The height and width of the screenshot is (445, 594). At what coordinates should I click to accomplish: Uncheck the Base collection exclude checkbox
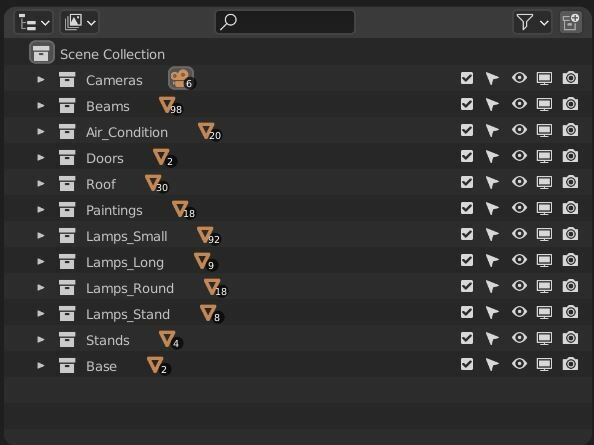pyautogui.click(x=467, y=364)
